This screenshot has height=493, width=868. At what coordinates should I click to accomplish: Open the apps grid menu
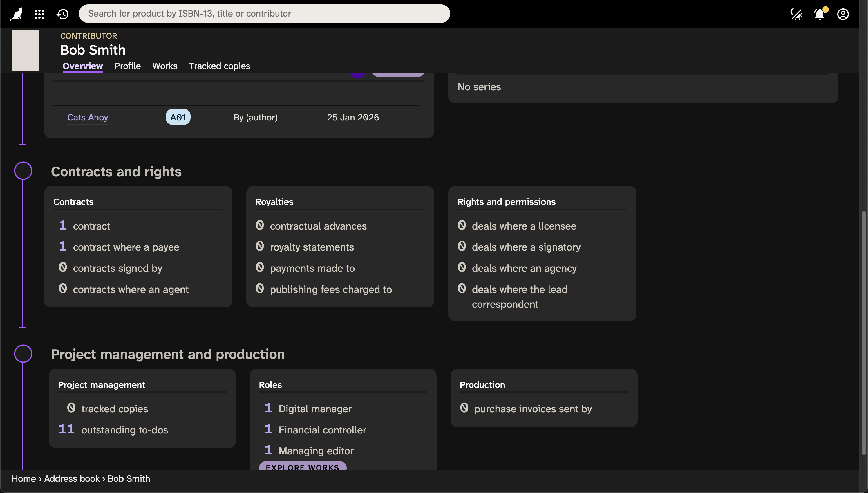tap(39, 14)
